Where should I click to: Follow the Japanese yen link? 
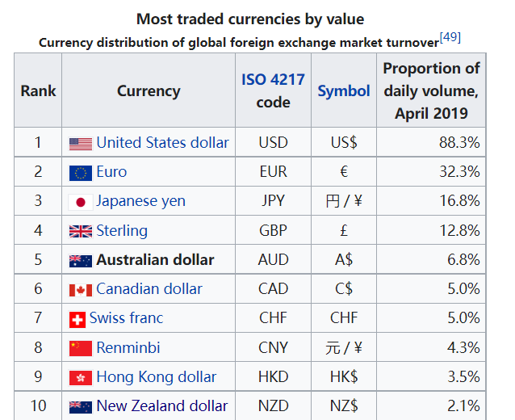coord(140,201)
